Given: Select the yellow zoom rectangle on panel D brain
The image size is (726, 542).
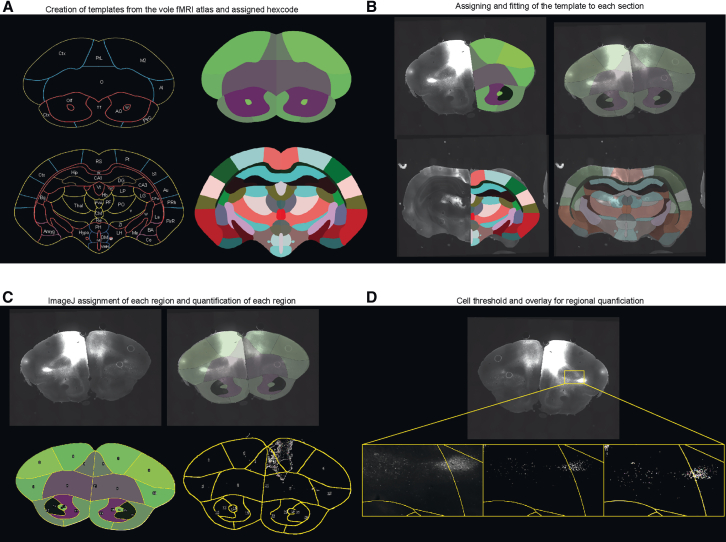Looking at the screenshot, I should 574,377.
